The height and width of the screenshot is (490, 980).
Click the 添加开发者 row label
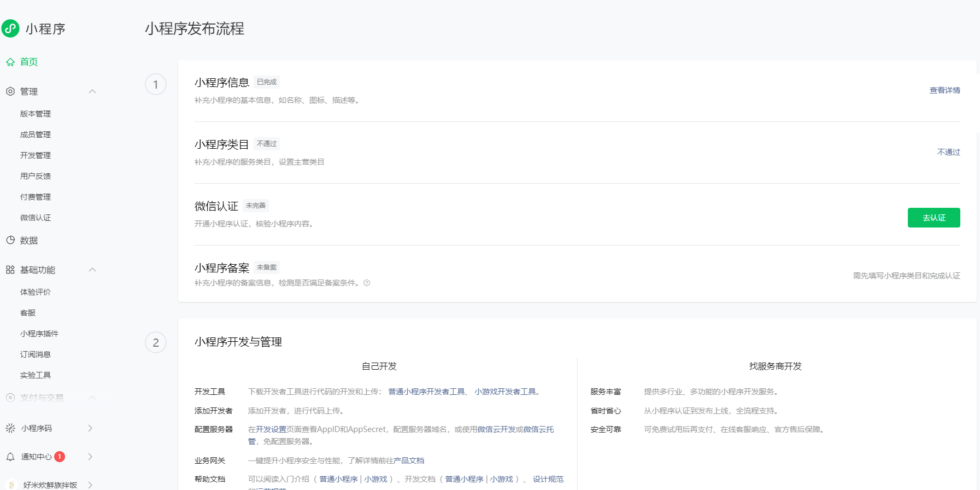[214, 411]
